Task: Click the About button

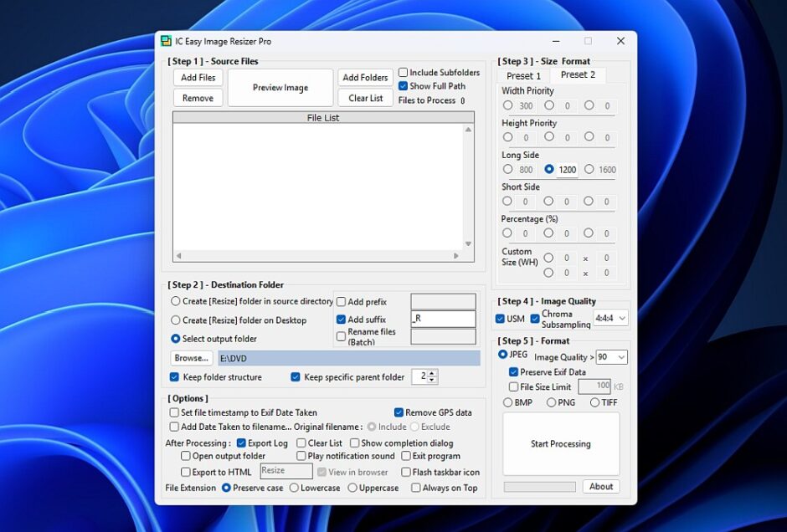Action: click(x=601, y=486)
